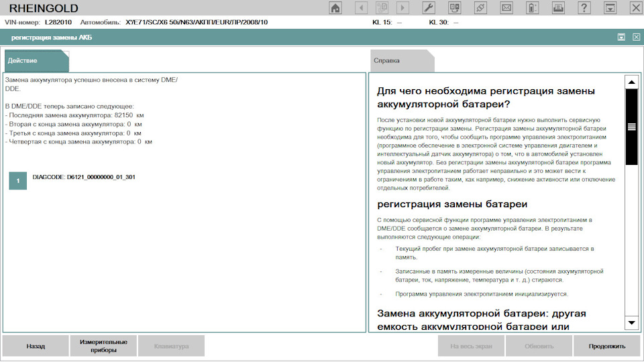Image resolution: width=644 pixels, height=362 pixels.
Task: Click the RHEINGOLD application title
Action: pos(44,8)
